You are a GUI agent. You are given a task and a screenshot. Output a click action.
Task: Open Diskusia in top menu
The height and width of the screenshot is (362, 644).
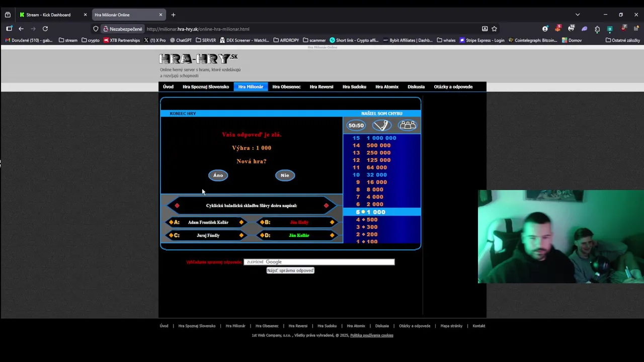416,86
